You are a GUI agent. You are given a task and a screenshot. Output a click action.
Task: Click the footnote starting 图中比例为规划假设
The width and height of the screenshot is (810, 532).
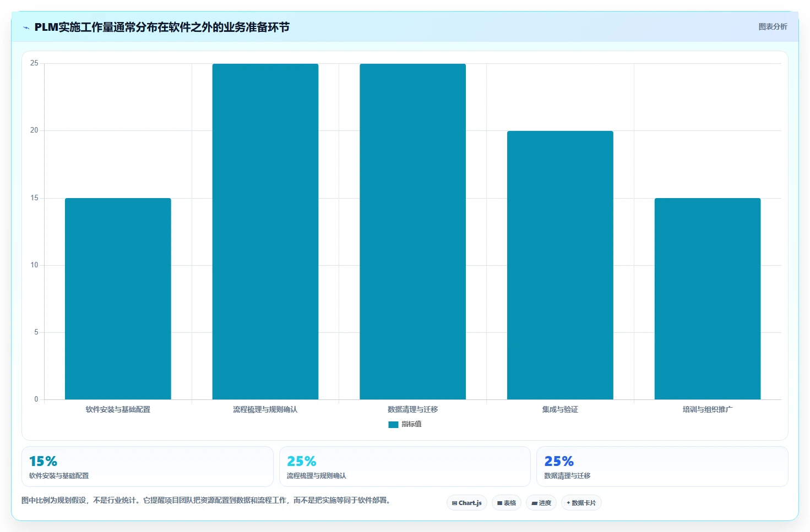[206, 500]
